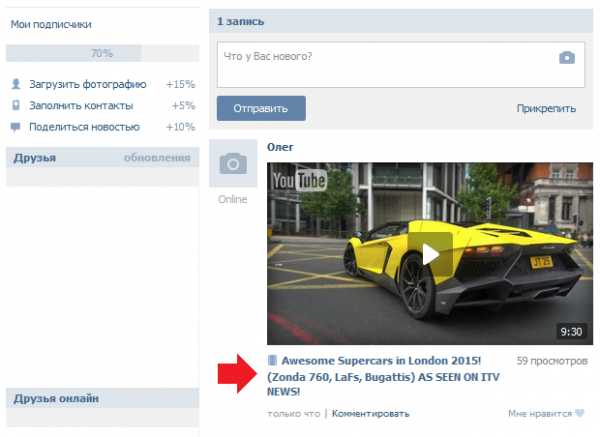Open the Олег author name link
This screenshot has width=600, height=437.
tap(280, 147)
